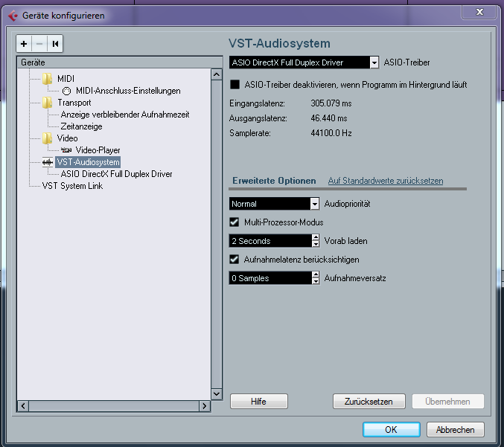Disable the Multi-Prozessor-Modus checkbox

(x=235, y=222)
